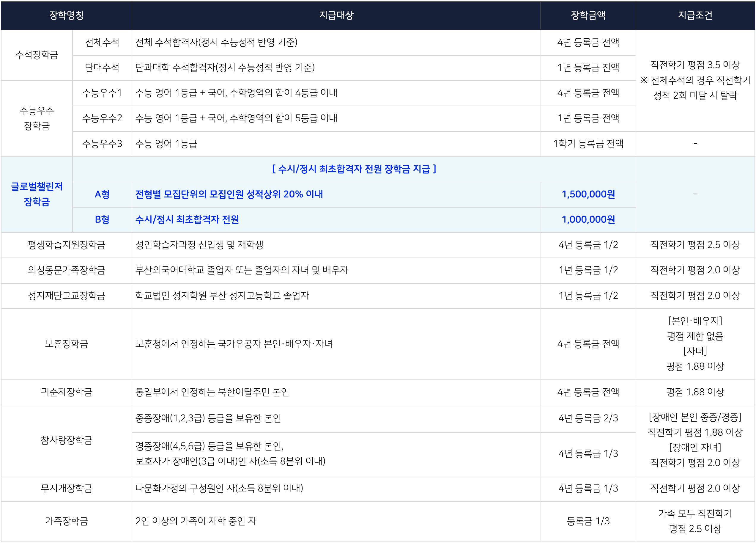
Task: Click the 귀순자장학금 scholarship name
Action: point(66,392)
